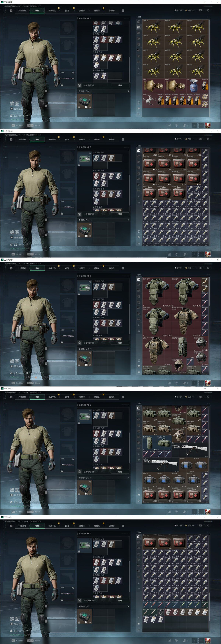This screenshot has width=221, height=644.
Task: Toggle 安全箱 pin in three-medkit-row window
Action: pyautogui.click(x=128, y=220)
